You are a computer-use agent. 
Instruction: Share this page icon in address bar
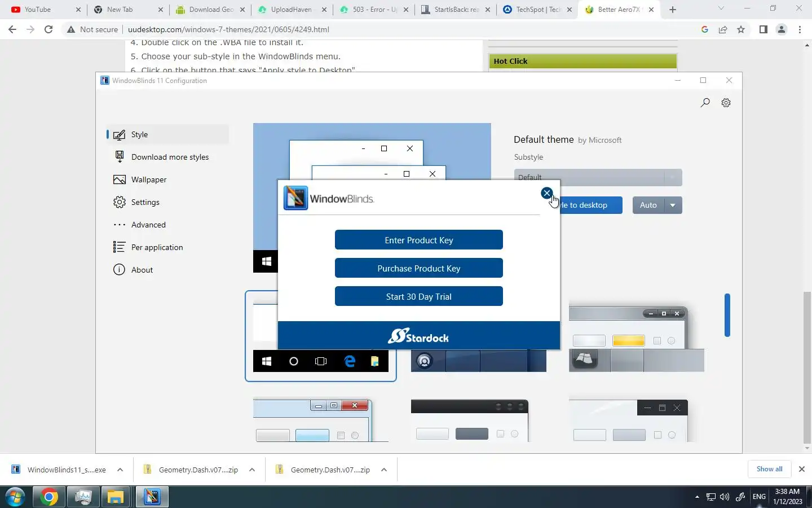pyautogui.click(x=723, y=29)
